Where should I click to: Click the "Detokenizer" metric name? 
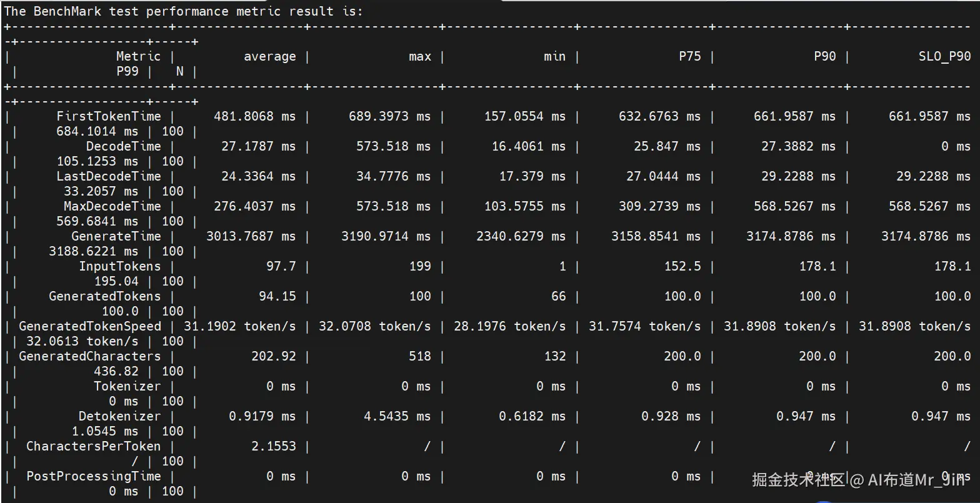[x=119, y=416]
